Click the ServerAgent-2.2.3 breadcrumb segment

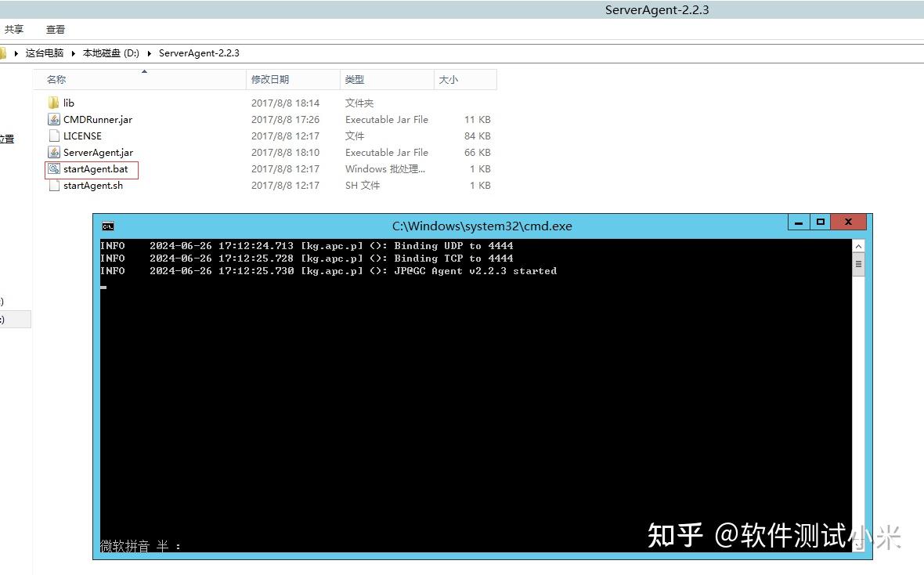(197, 52)
